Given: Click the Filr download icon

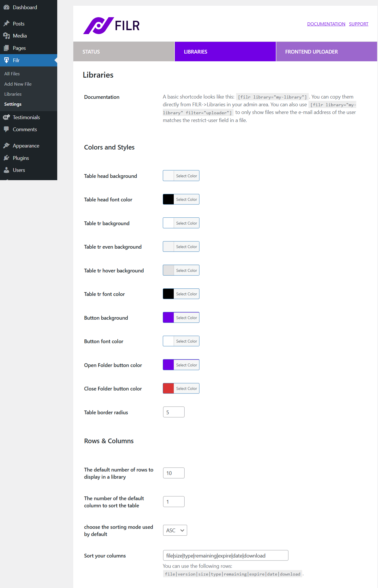Looking at the screenshot, I should coord(7,60).
